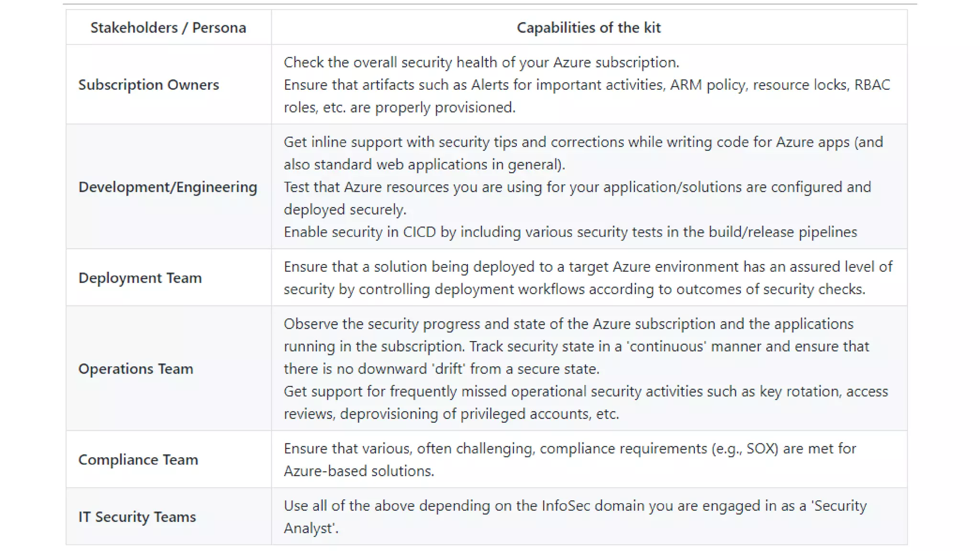Select the "Subscription Owners" row label
The image size is (980, 551).
tap(148, 85)
